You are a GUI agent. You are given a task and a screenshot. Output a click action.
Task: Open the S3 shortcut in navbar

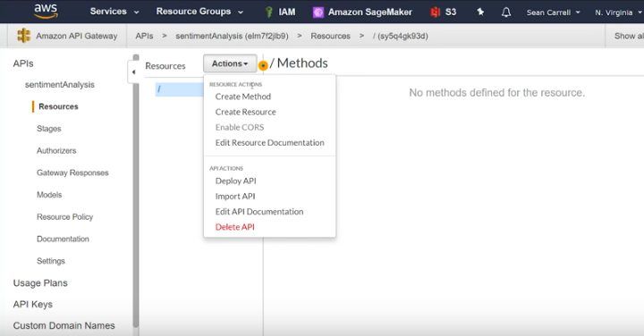tap(443, 12)
